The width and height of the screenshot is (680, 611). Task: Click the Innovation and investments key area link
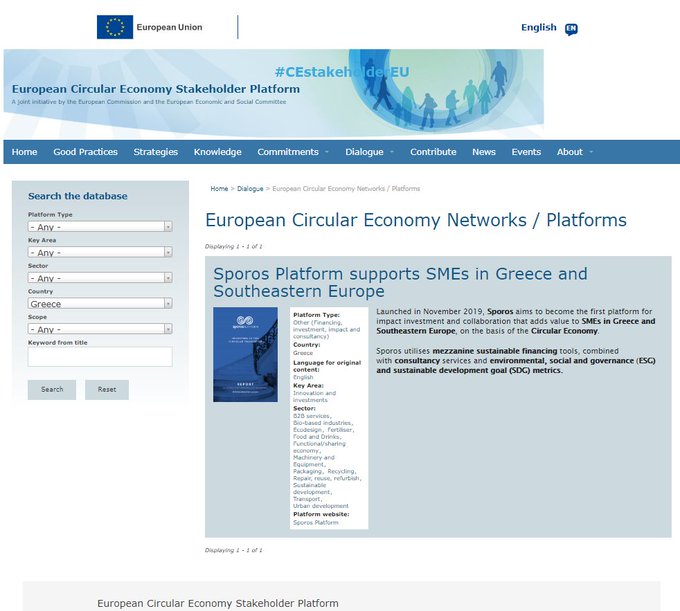tap(314, 396)
